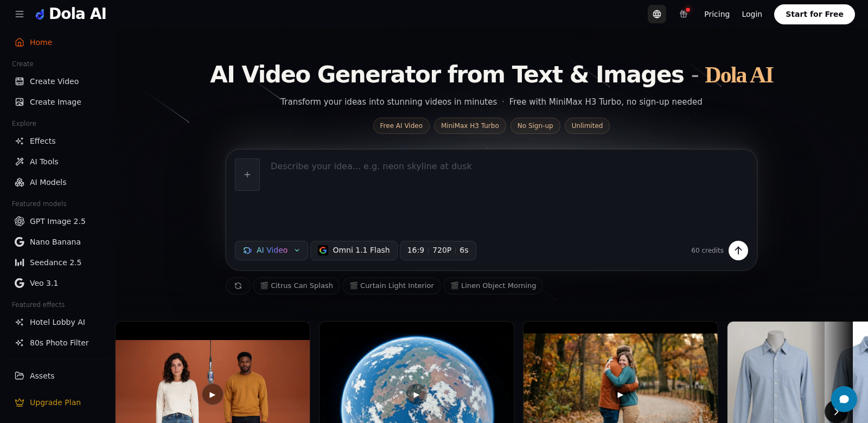The height and width of the screenshot is (423, 868).
Task: Click the 'Free AI Video' tag
Action: pyautogui.click(x=401, y=126)
